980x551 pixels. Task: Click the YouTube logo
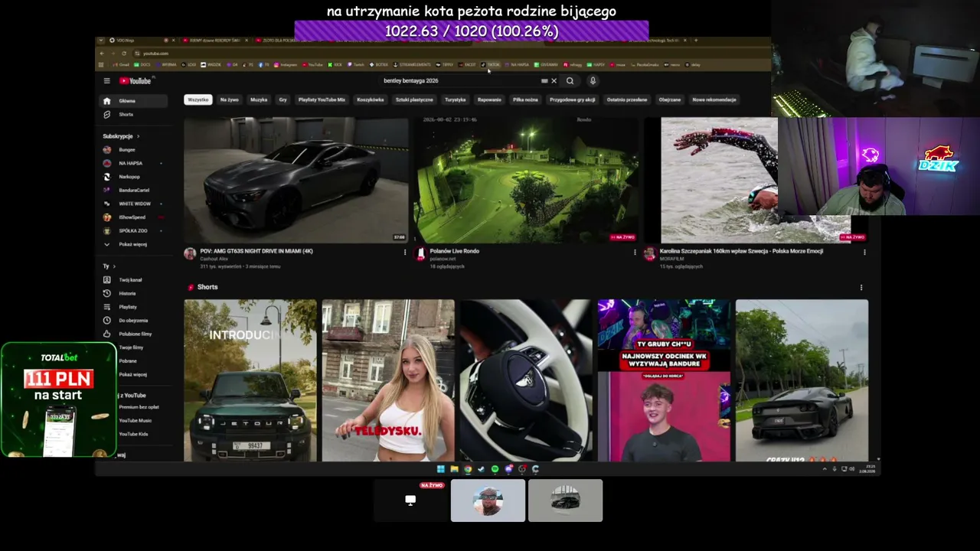click(136, 80)
